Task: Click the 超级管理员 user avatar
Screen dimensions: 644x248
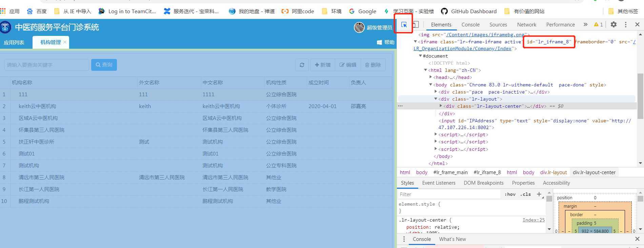Action: pyautogui.click(x=359, y=27)
